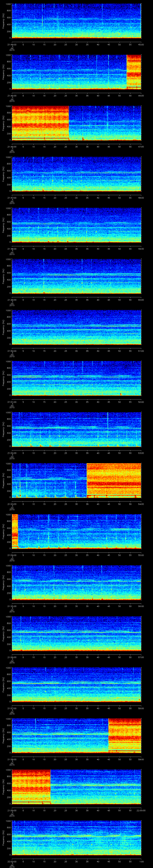Image resolution: width=153 pixels, height=868 pixels.
Task: Click the 21:51:00 start time label
Action: tap(12, 402)
